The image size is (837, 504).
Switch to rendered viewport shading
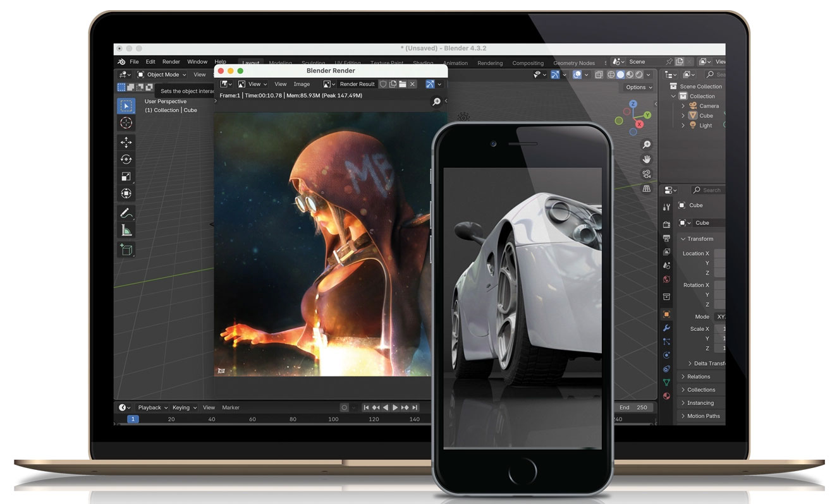[639, 75]
